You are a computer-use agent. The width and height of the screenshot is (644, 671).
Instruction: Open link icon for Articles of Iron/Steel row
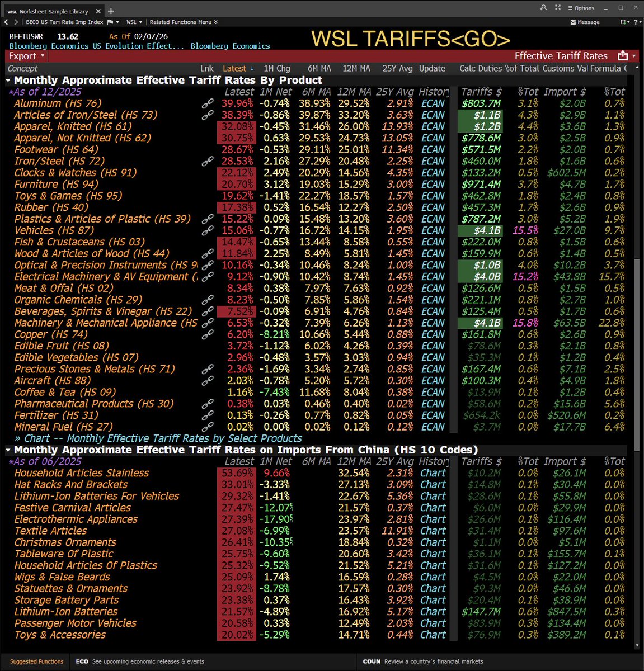[x=208, y=115]
